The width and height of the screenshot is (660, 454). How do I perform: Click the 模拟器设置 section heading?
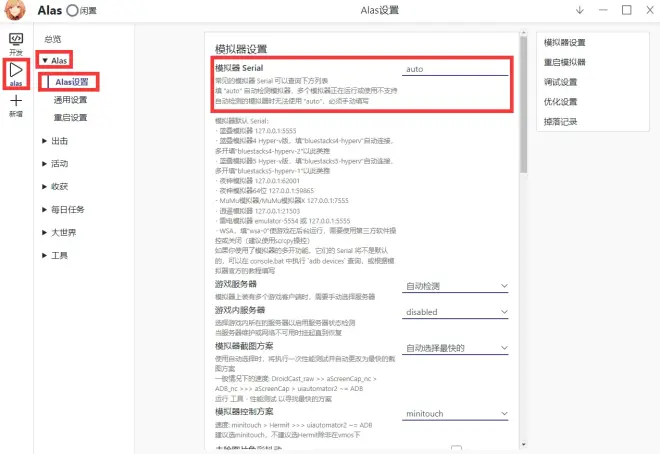(241, 49)
